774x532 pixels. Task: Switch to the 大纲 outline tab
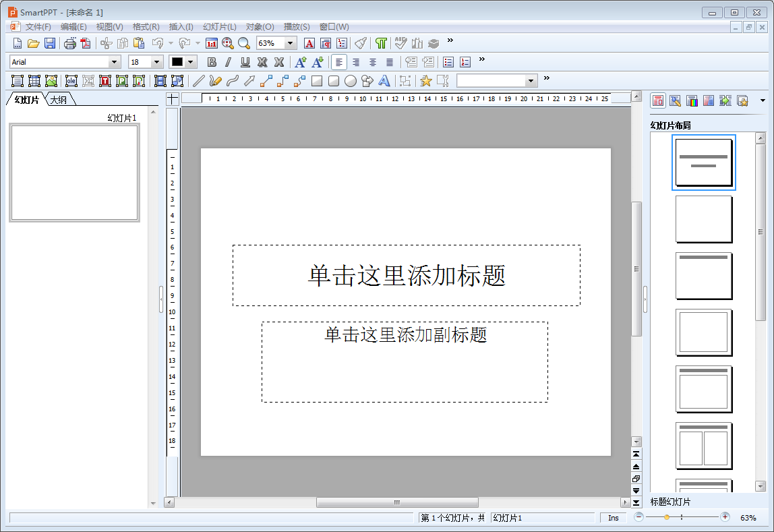coord(59,100)
